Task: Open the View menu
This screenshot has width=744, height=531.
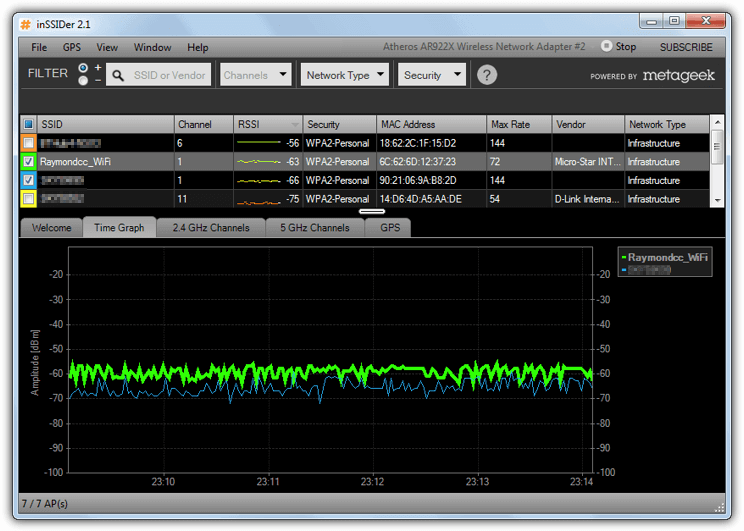Action: point(107,47)
